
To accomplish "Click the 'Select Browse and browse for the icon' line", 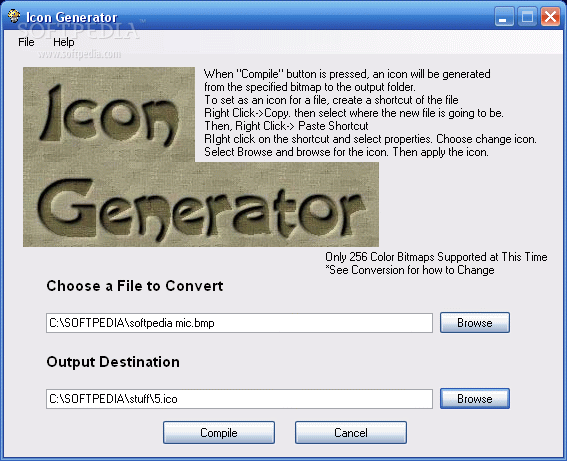I will (x=346, y=152).
